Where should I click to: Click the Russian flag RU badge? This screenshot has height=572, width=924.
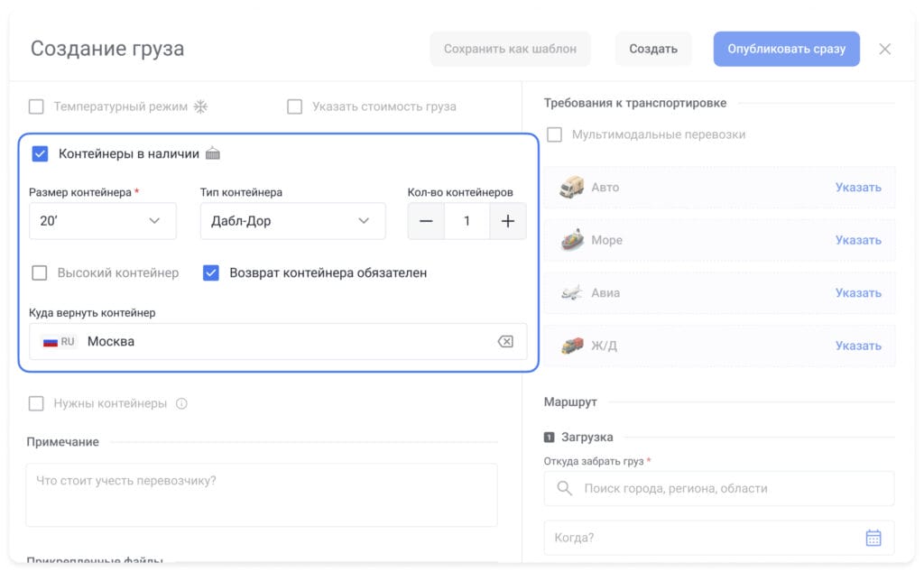59,342
